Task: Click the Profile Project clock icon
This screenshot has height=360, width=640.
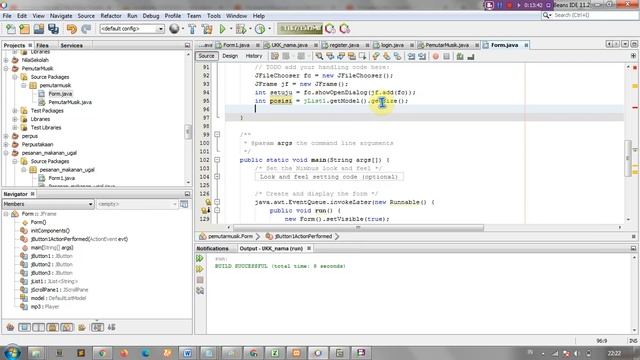Action: [260, 29]
